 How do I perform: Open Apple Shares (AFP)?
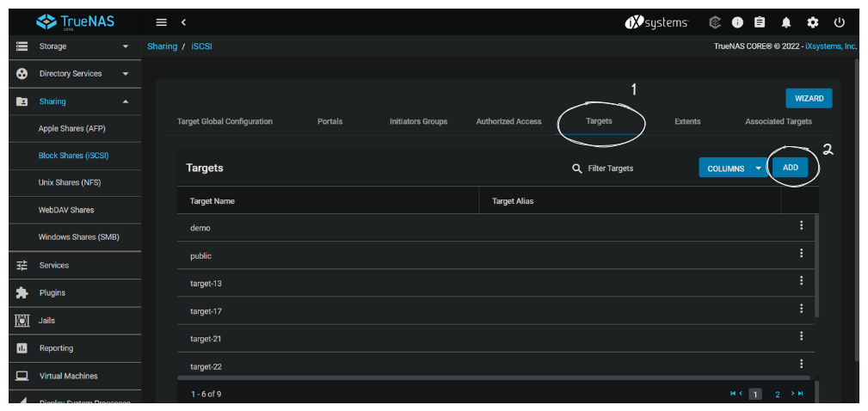point(72,128)
